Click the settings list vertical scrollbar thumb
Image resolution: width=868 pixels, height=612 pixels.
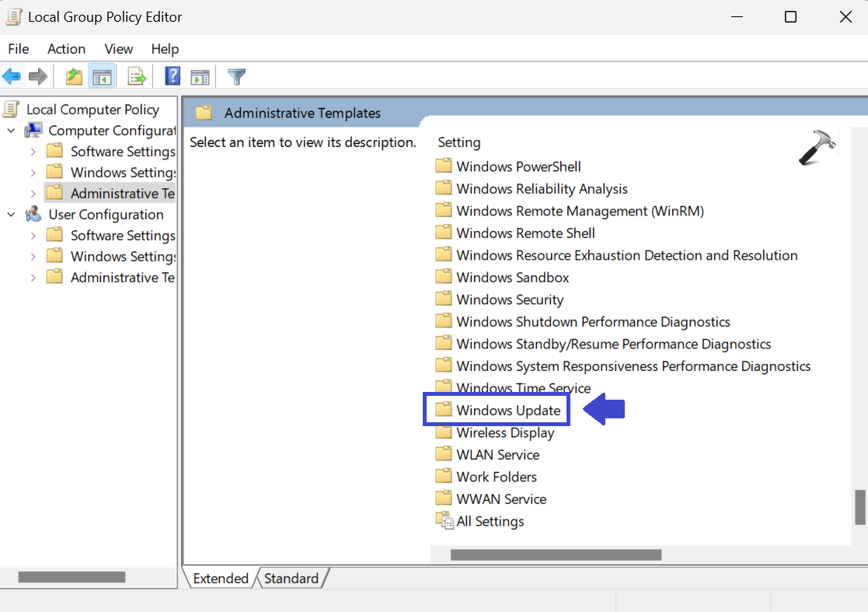click(859, 507)
